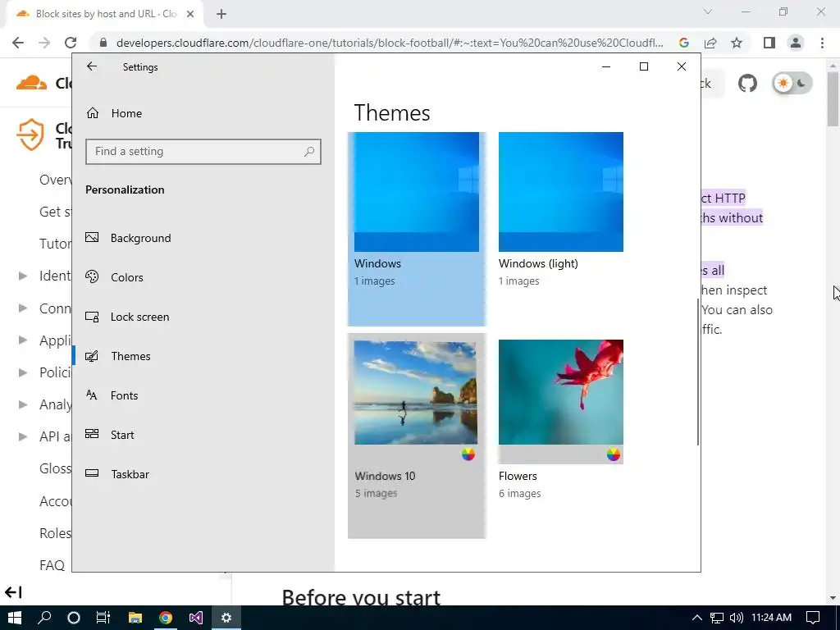
Task: Open Task View from the taskbar
Action: pyautogui.click(x=103, y=618)
